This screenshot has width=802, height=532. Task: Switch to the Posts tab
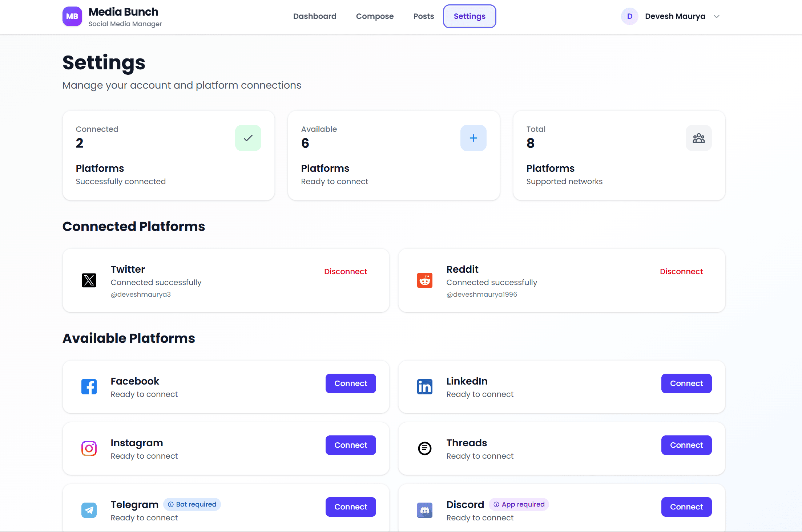[424, 16]
